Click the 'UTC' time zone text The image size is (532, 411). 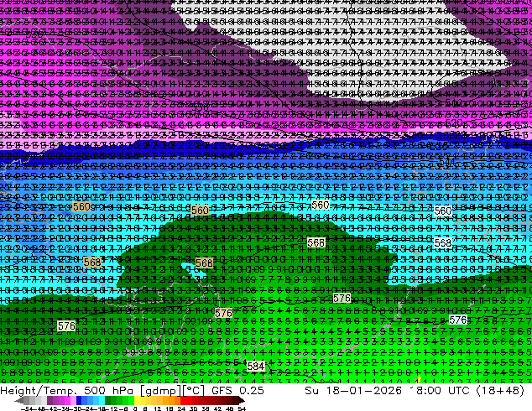pyautogui.click(x=459, y=391)
